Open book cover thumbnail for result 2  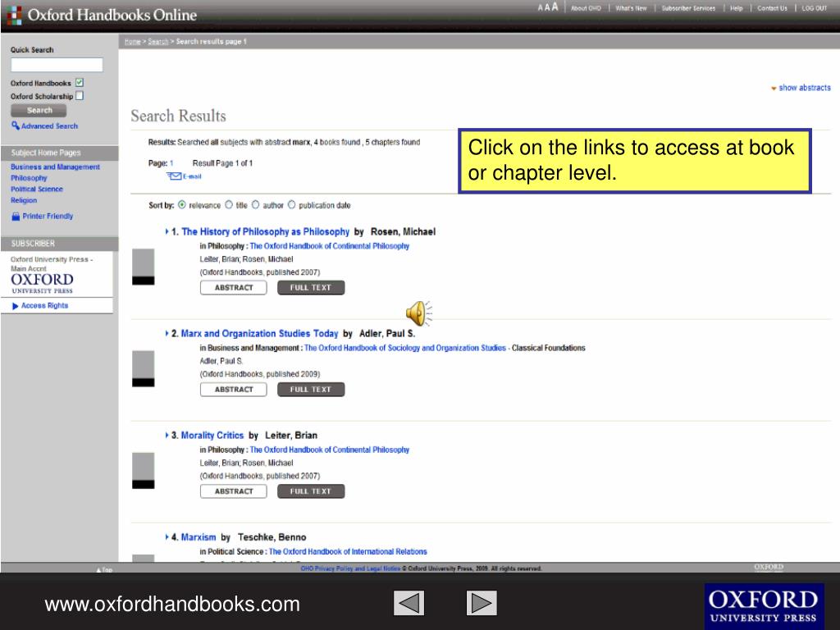143,368
